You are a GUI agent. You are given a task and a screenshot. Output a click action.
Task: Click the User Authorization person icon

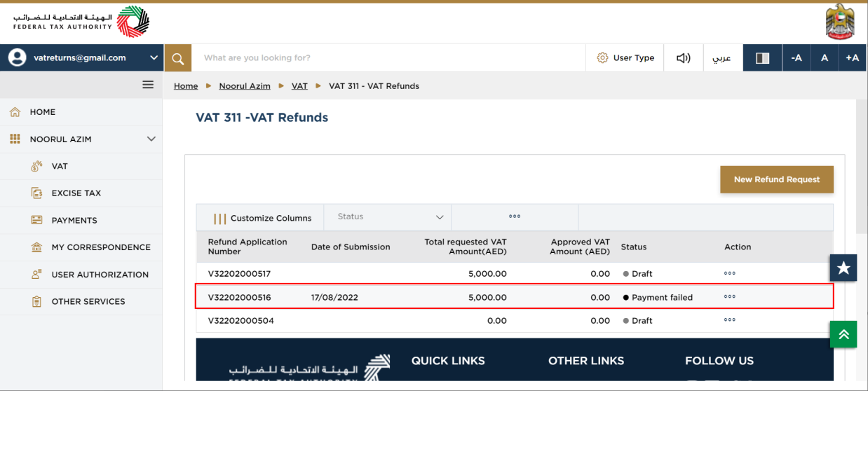click(37, 275)
